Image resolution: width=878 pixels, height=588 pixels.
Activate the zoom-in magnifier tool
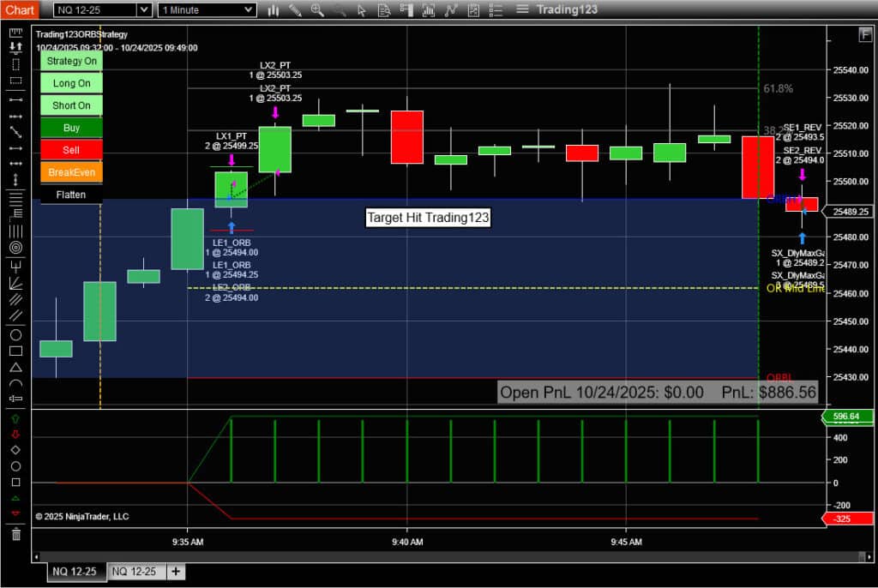[x=316, y=9]
